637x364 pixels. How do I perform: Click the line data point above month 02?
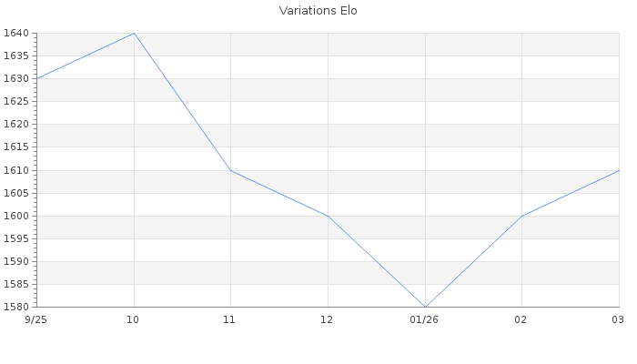click(x=521, y=216)
